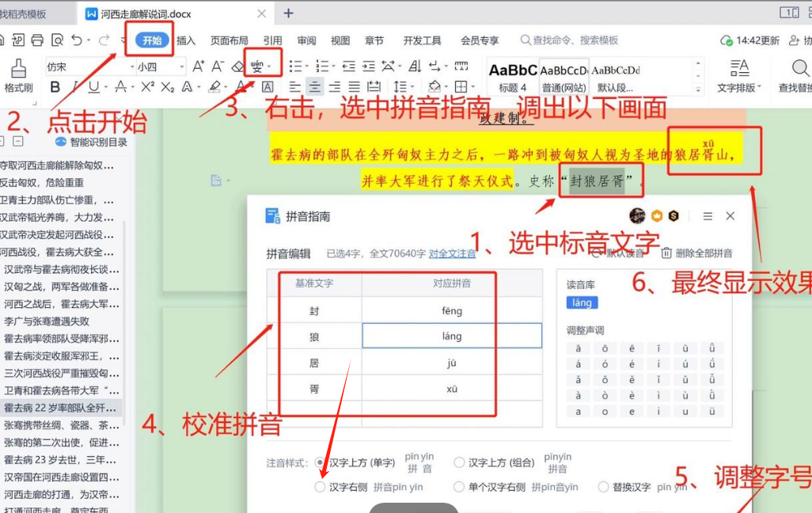The height and width of the screenshot is (513, 812).
Task: Click the print icon in quick access bar
Action: pos(37,40)
